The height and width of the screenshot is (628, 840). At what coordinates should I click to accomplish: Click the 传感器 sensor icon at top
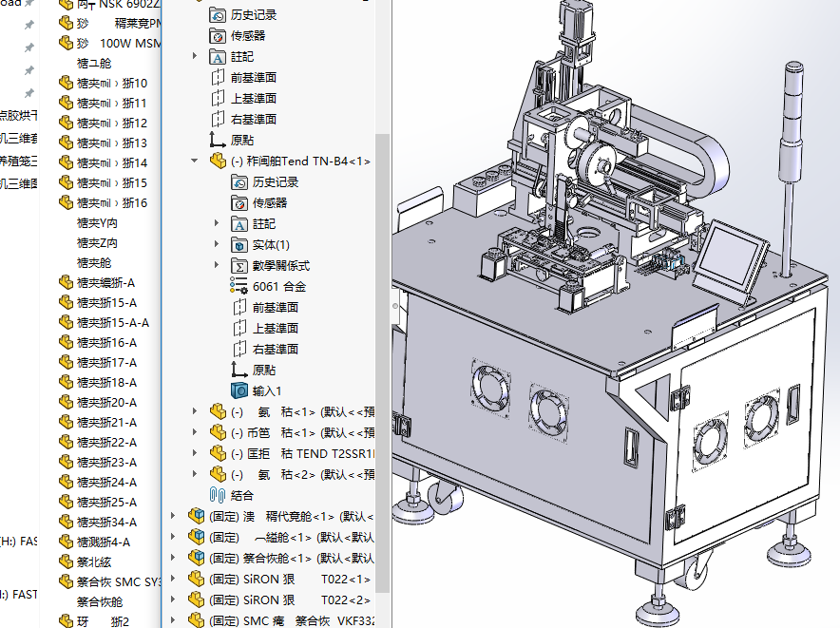point(217,36)
